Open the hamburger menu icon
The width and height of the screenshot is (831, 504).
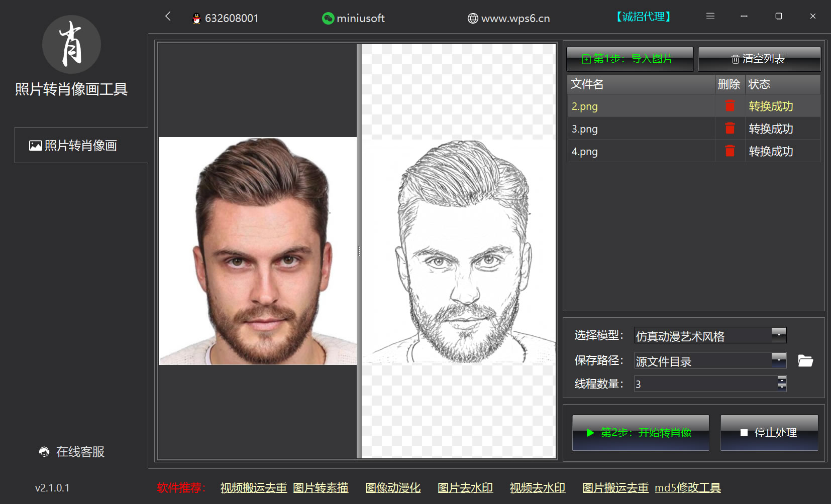pos(710,17)
